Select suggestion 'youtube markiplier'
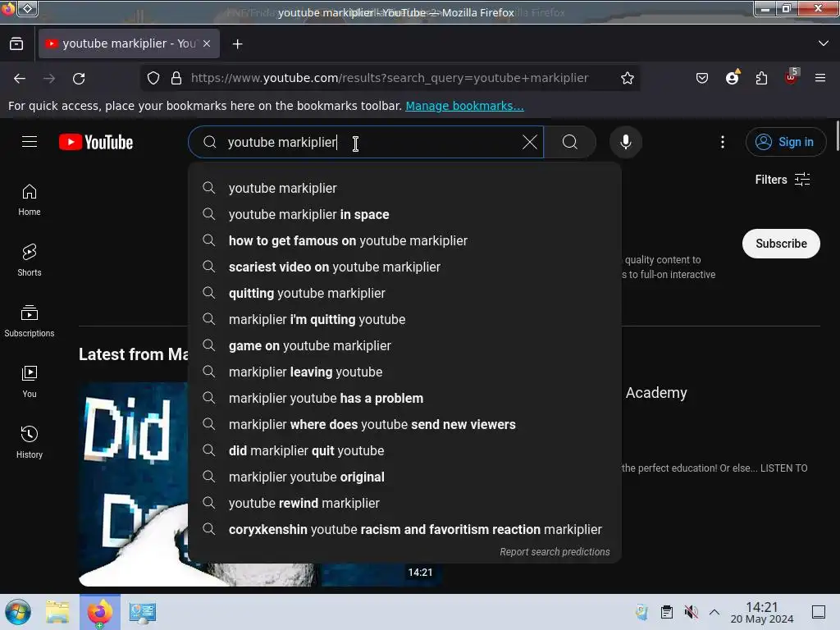 coord(404,188)
